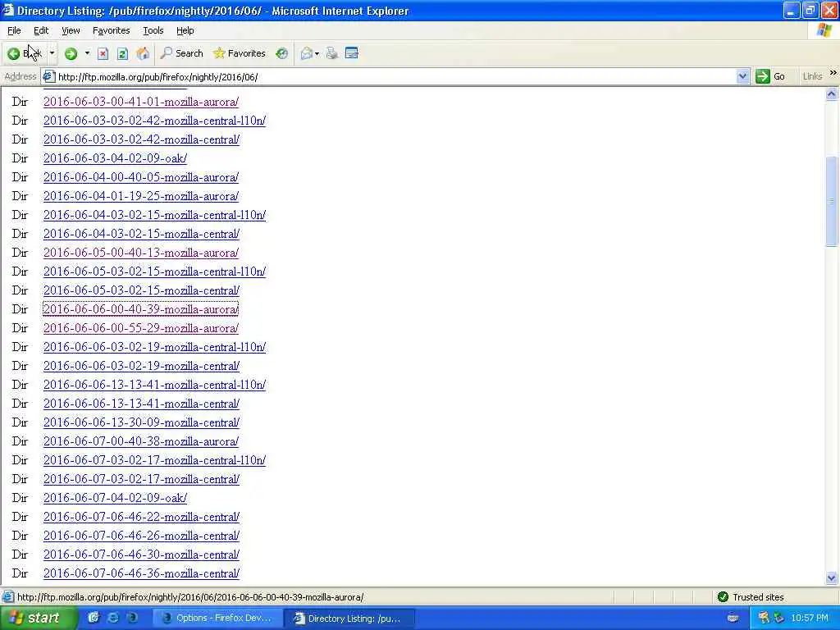
Task: Click third quick launch icon in taskbar
Action: point(132,618)
